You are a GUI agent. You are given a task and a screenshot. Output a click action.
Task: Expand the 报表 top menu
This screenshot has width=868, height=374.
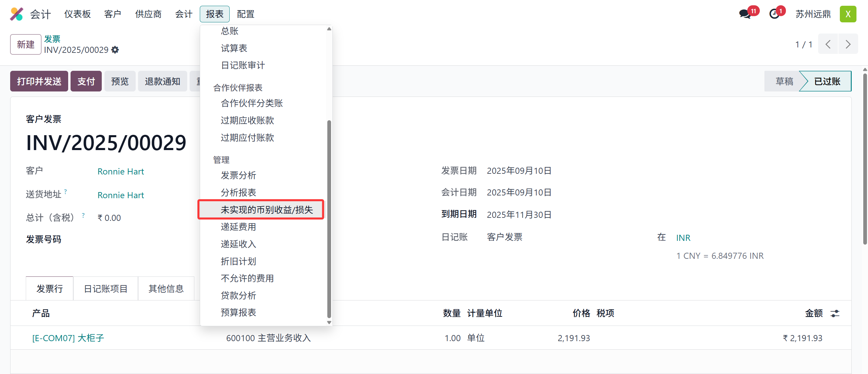[214, 14]
